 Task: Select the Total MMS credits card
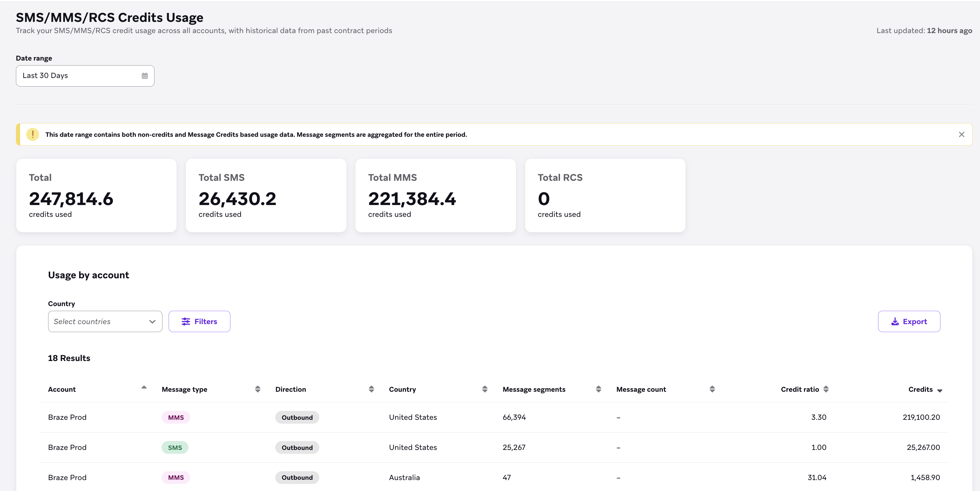click(436, 196)
